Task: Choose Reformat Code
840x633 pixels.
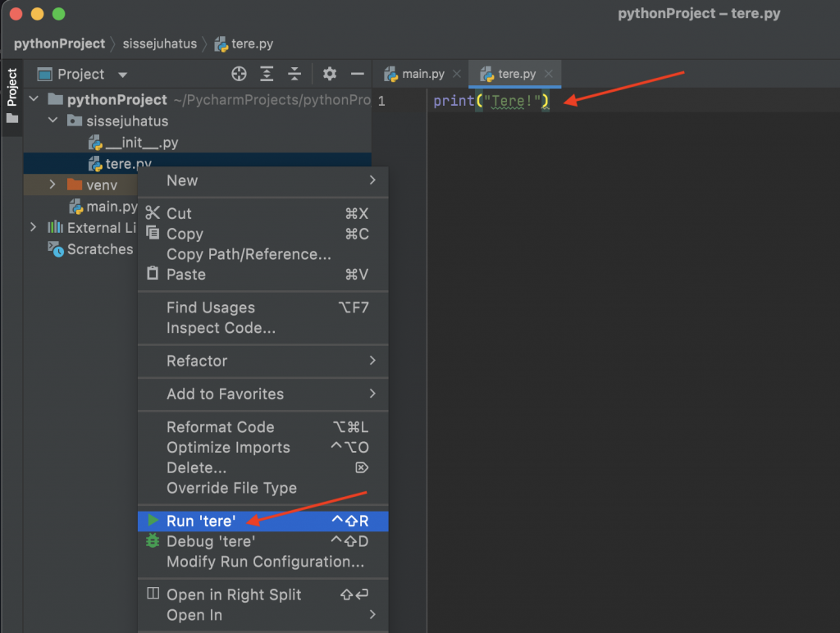Action: tap(263, 427)
